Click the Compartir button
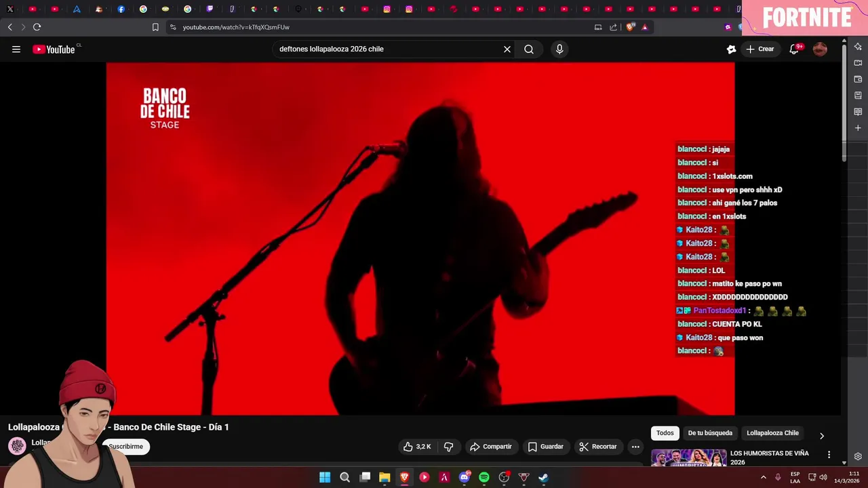This screenshot has height=488, width=868. click(x=491, y=447)
